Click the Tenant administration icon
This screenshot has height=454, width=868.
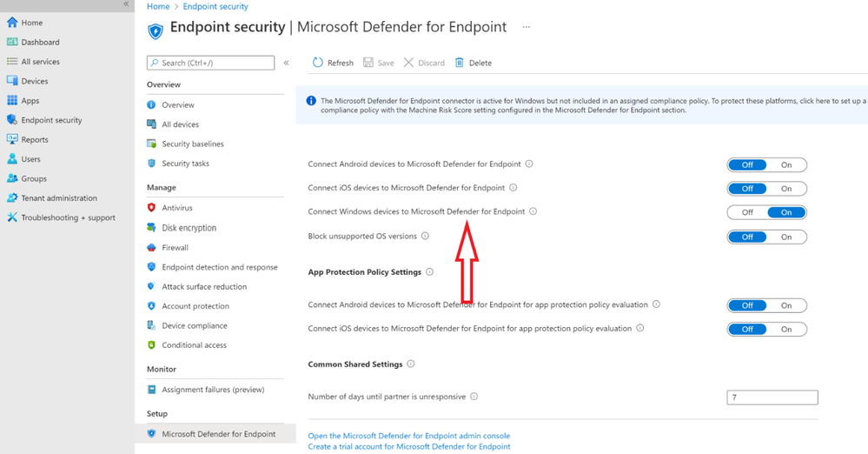(x=12, y=198)
